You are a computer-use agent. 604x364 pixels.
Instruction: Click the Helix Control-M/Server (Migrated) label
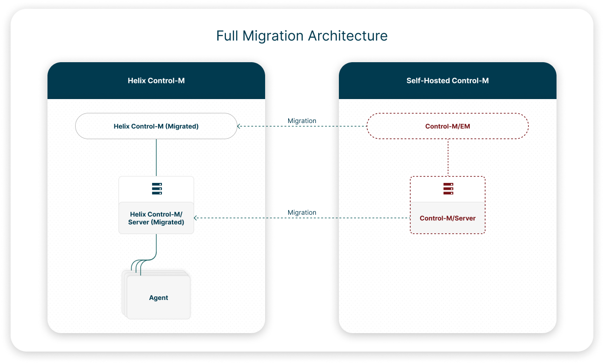coord(156,218)
